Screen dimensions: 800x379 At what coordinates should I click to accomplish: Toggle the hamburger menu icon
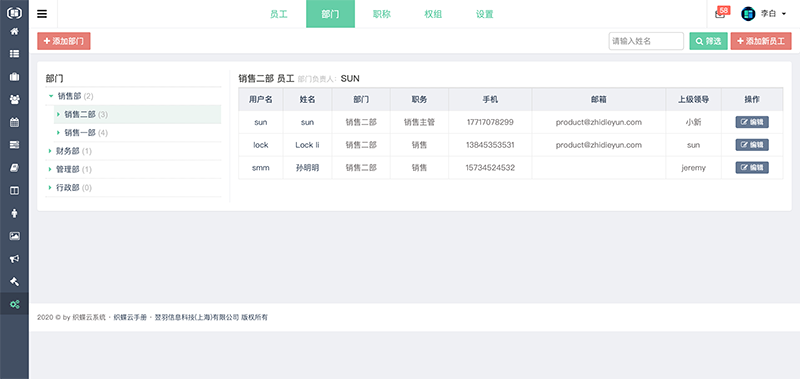click(x=42, y=14)
